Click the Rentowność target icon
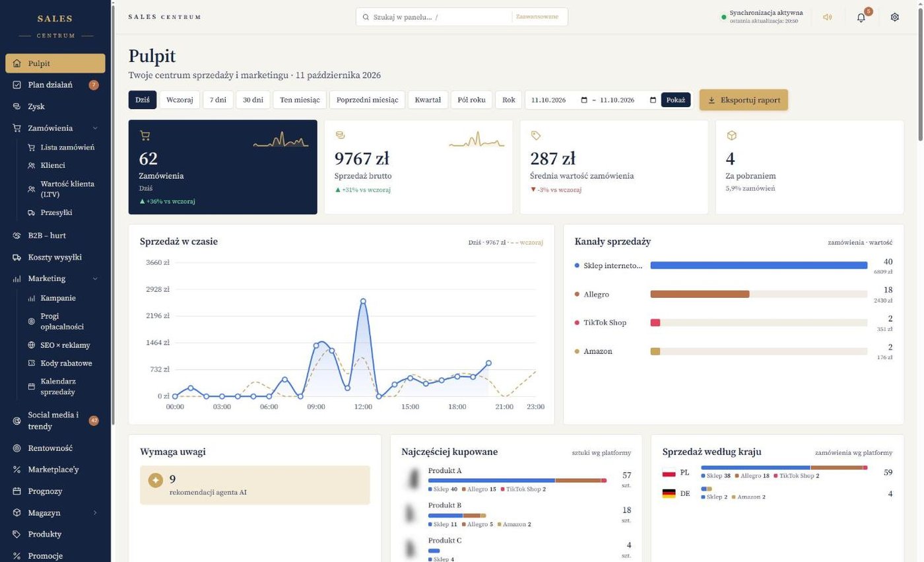The height and width of the screenshot is (562, 924). [17, 448]
